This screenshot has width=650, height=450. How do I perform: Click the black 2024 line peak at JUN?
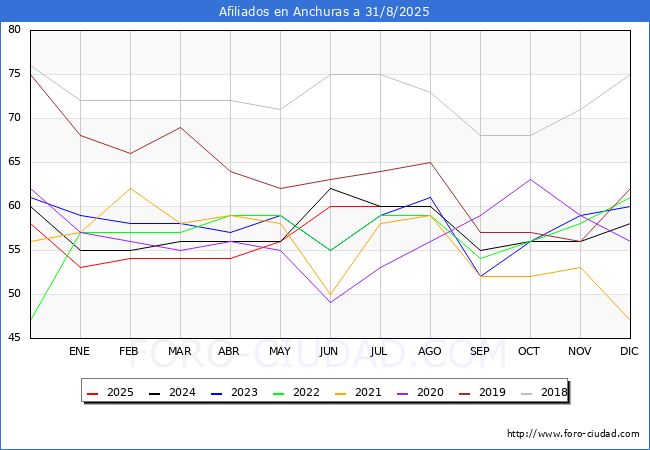pyautogui.click(x=330, y=189)
